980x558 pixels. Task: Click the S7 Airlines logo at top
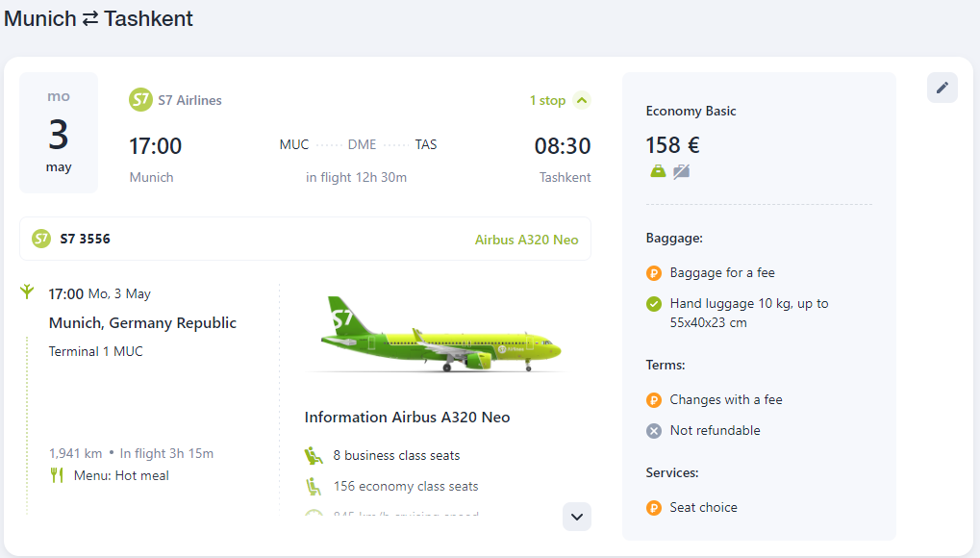pos(140,100)
